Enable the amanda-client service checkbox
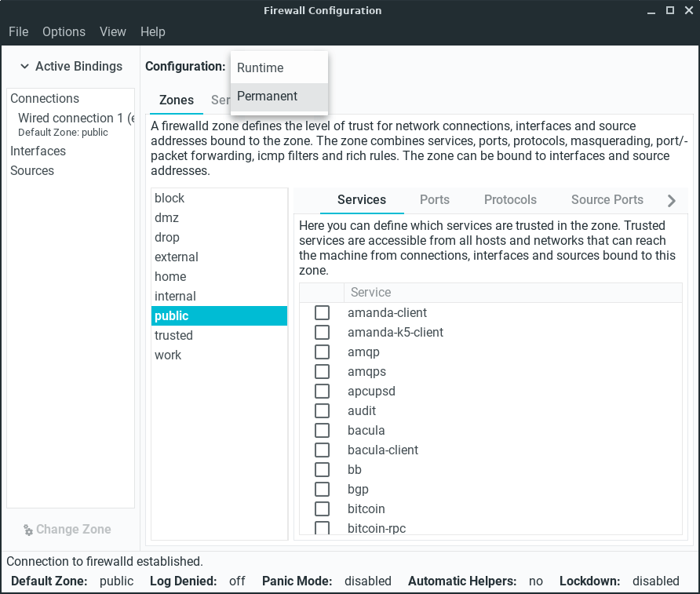 pyautogui.click(x=322, y=313)
